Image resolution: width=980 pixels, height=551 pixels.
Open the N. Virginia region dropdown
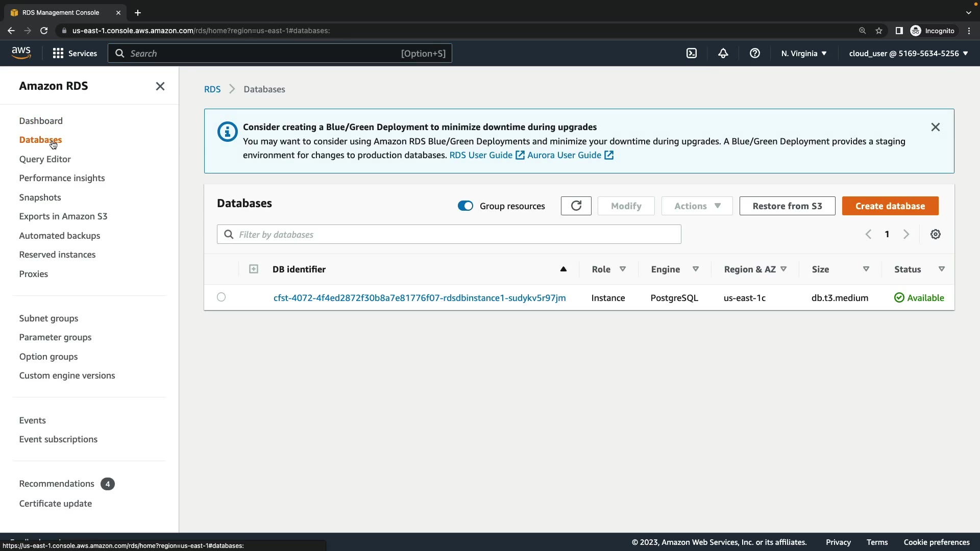coord(803,53)
